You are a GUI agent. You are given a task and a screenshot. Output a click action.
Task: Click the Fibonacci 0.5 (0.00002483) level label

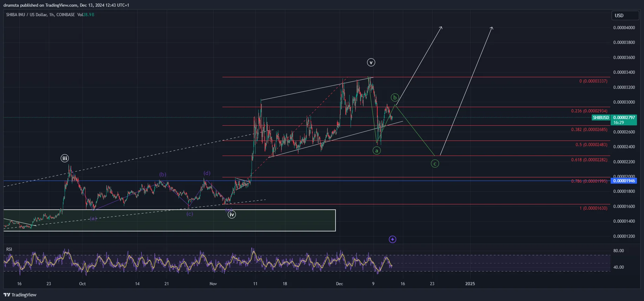tap(591, 145)
